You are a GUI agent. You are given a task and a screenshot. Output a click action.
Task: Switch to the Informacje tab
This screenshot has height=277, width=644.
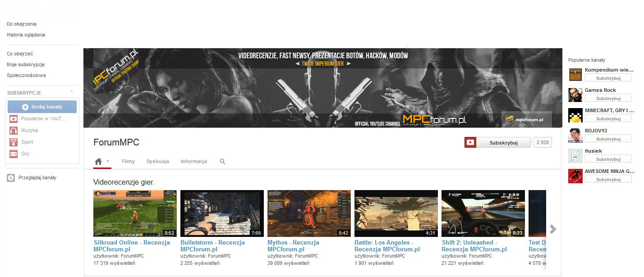(x=194, y=161)
